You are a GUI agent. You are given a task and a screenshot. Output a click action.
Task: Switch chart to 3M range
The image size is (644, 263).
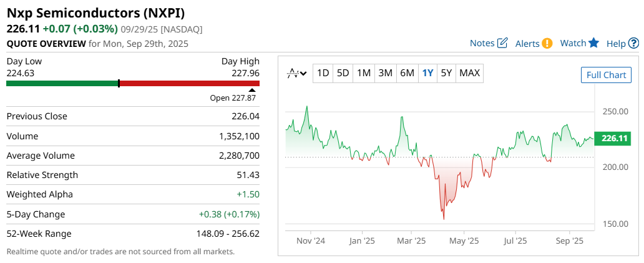[x=386, y=73]
